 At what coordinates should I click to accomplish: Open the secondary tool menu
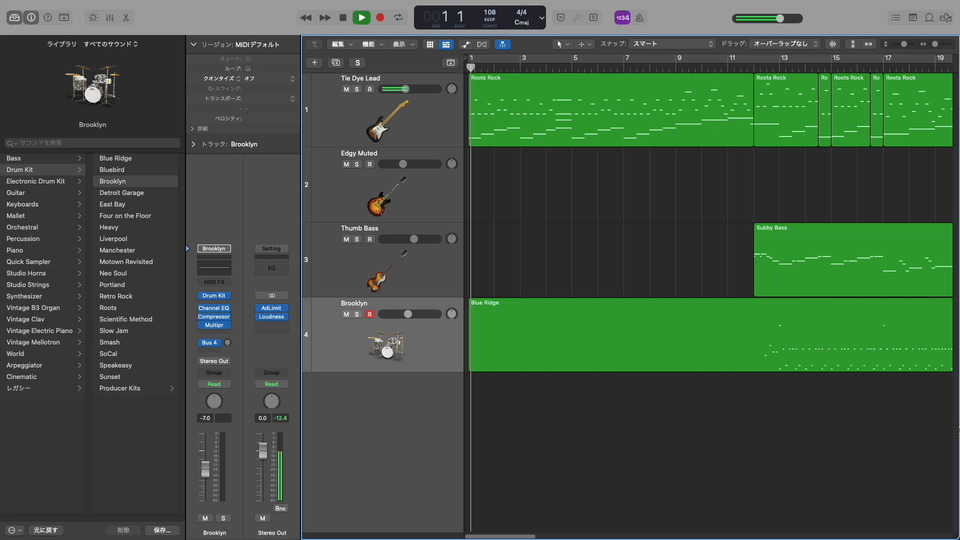point(585,44)
